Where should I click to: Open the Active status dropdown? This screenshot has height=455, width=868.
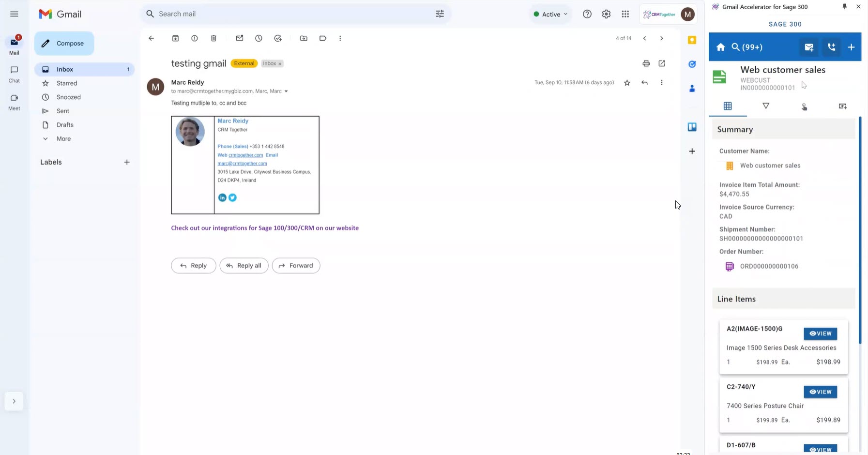click(x=550, y=14)
